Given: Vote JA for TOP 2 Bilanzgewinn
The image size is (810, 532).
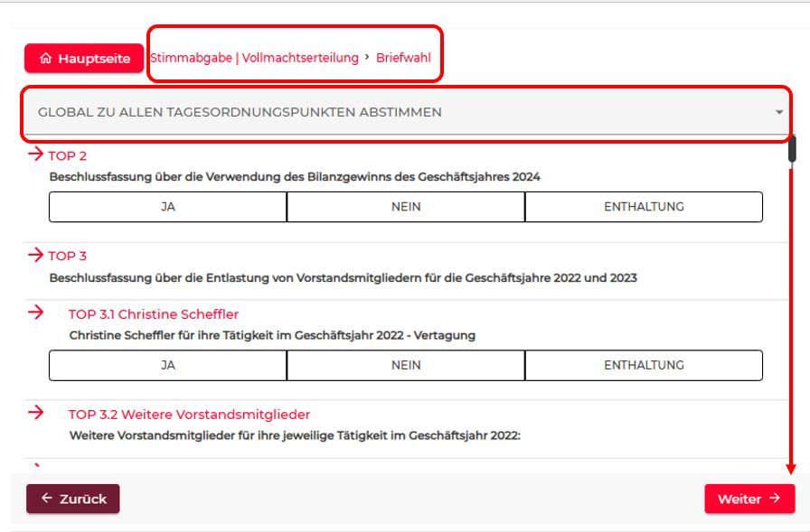Looking at the screenshot, I should pos(168,207).
